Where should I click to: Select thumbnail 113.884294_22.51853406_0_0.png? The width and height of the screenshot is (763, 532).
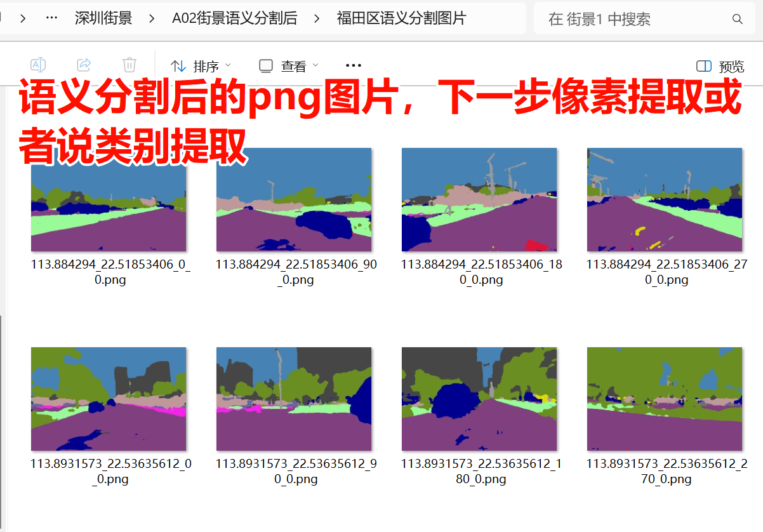108,199
